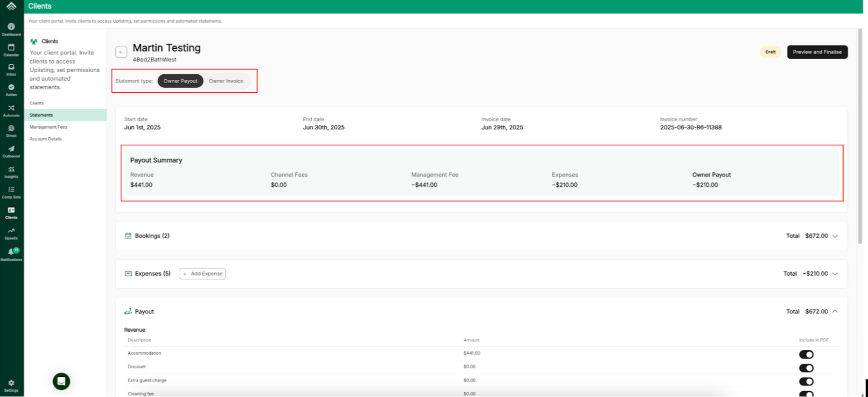The image size is (868, 397).
Task: Click the Uplisting logo at top left
Action: (x=11, y=6)
